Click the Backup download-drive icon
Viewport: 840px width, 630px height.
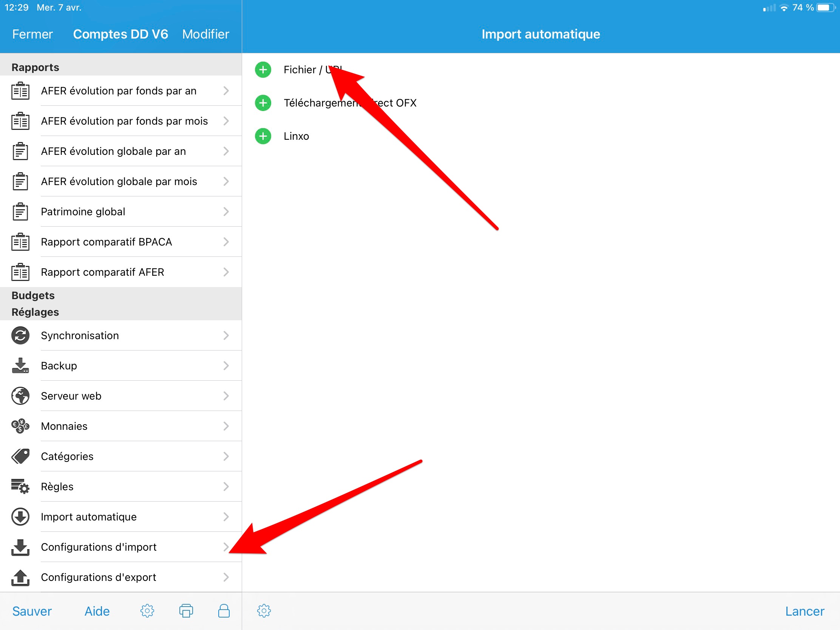(20, 366)
